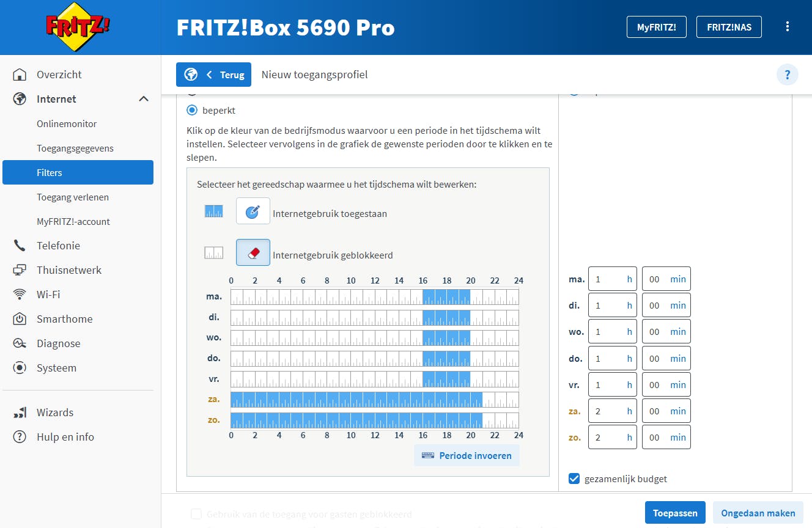Click the Thursday (do.) minutes input field
Image resolution: width=812 pixels, height=528 pixels.
pos(666,359)
